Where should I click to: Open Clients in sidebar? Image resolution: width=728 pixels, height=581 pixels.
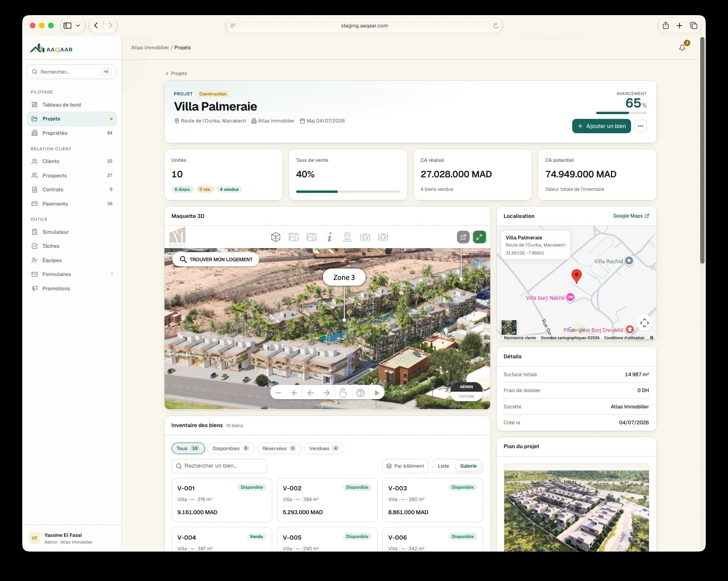(72, 161)
